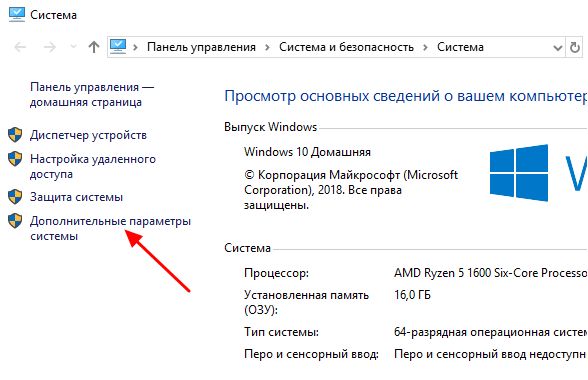
Task: Click the Корпорация Майкрософт copyright text
Action: coord(351,190)
